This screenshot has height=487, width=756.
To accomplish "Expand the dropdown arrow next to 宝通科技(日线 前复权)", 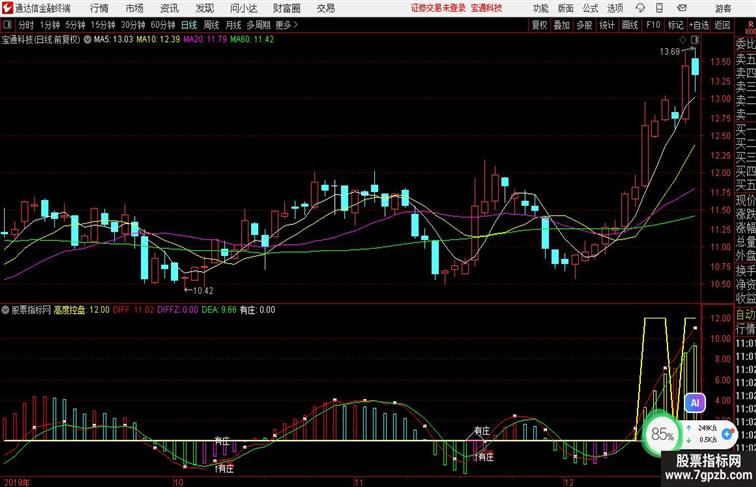I will (87, 40).
